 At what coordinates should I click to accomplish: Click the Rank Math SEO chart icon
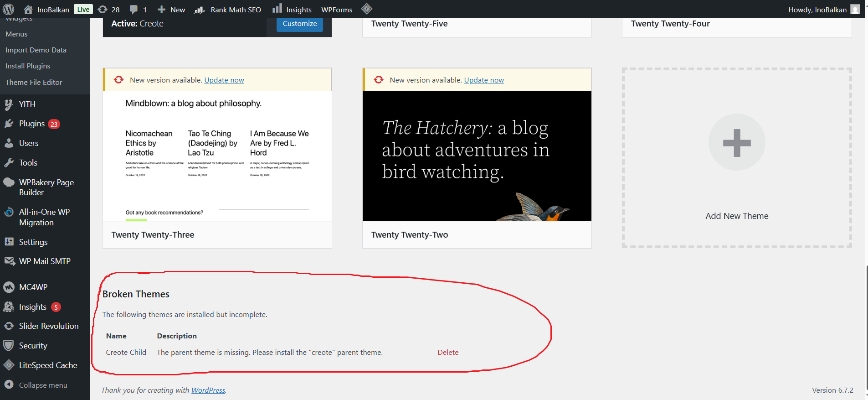pyautogui.click(x=200, y=10)
